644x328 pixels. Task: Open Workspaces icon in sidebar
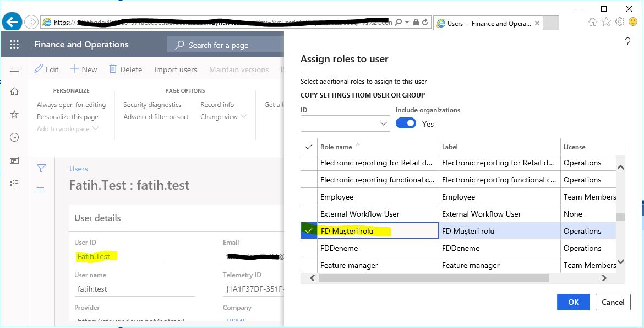click(x=14, y=160)
